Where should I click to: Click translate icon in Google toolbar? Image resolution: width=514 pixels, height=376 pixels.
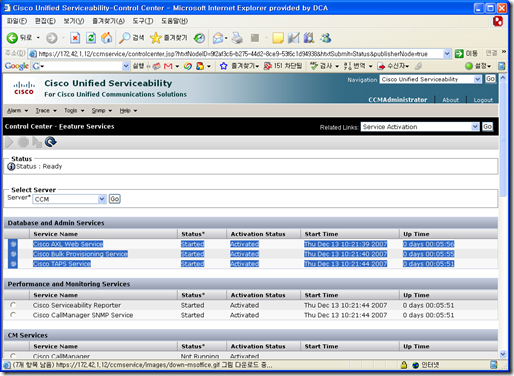(x=347, y=66)
